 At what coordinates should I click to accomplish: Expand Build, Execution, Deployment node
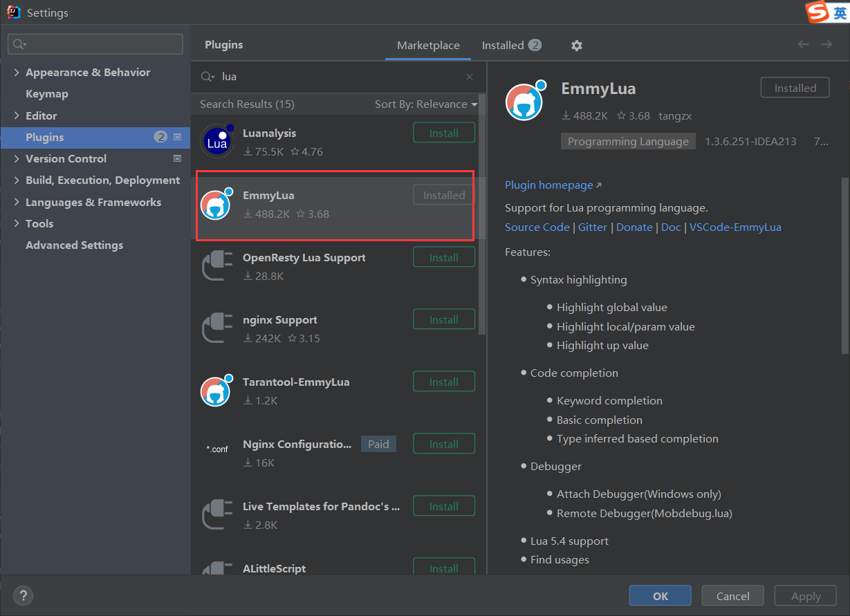(17, 180)
